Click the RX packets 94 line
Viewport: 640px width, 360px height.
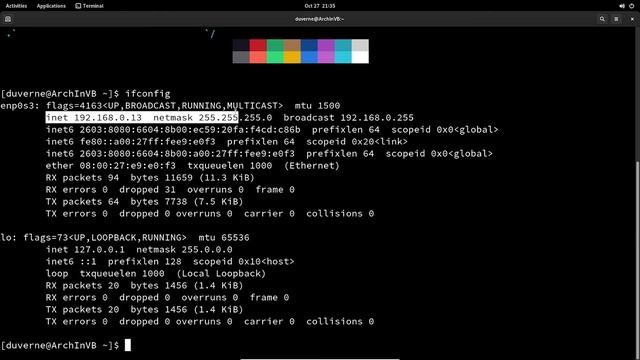150,178
